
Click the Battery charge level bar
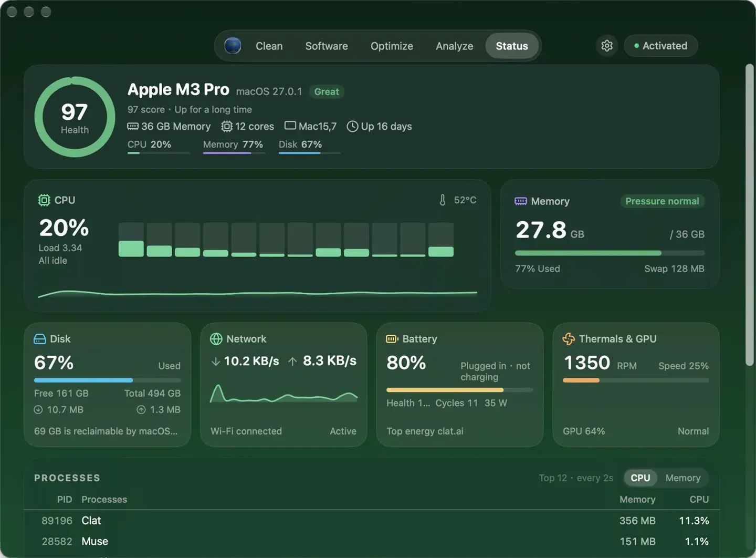tap(459, 390)
